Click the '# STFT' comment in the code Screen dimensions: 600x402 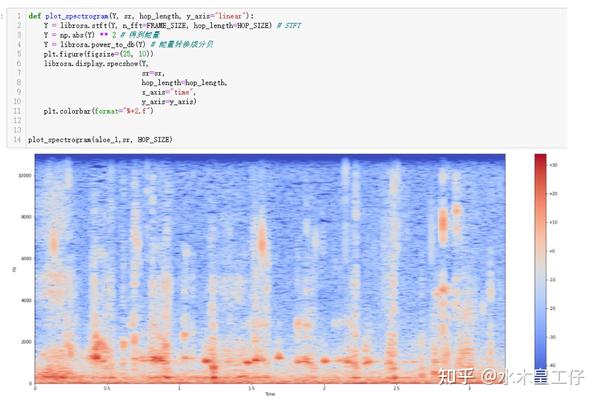[x=289, y=26]
